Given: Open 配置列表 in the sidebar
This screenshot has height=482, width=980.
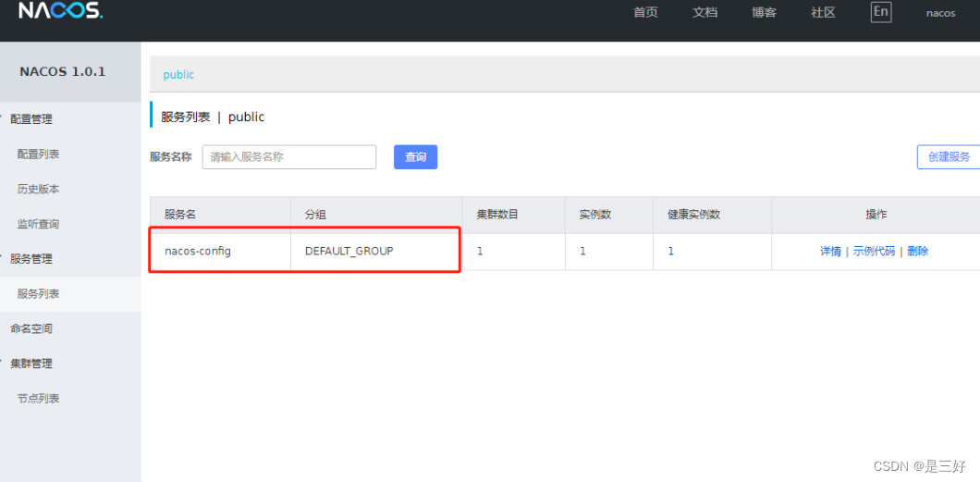Looking at the screenshot, I should [38, 154].
